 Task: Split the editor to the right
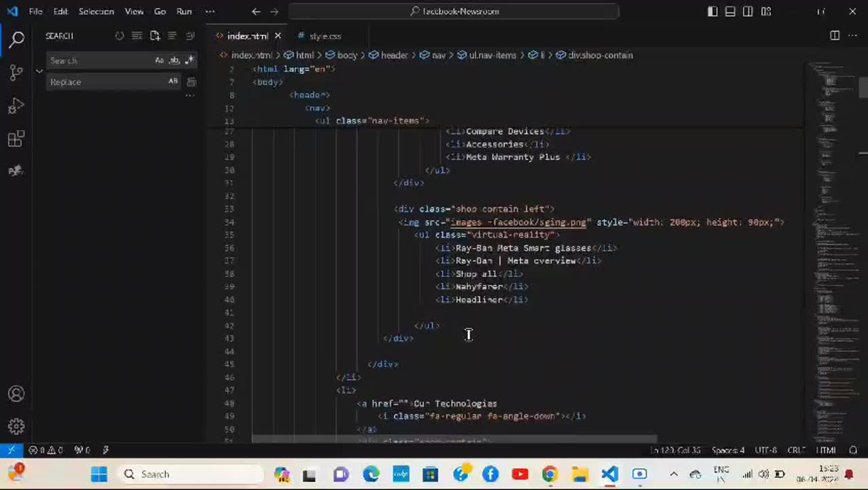[x=835, y=36]
